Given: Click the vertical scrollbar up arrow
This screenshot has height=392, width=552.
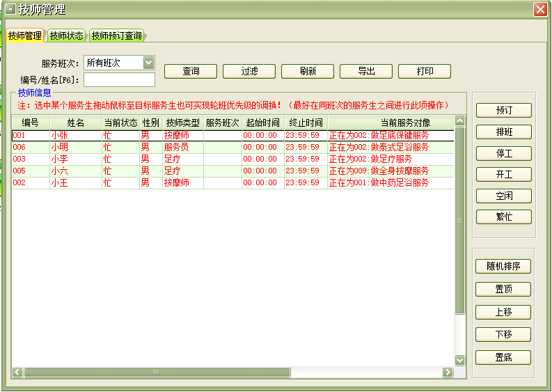Looking at the screenshot, I should coord(459,121).
